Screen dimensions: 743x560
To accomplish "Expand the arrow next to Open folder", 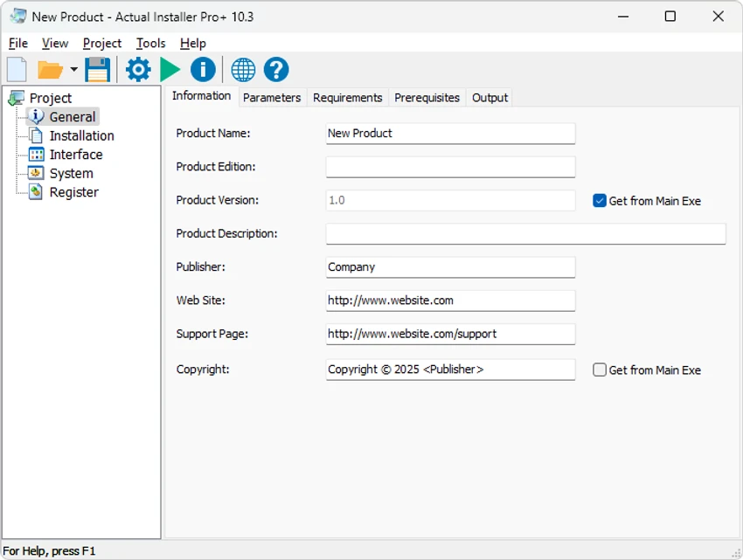I will pos(74,70).
